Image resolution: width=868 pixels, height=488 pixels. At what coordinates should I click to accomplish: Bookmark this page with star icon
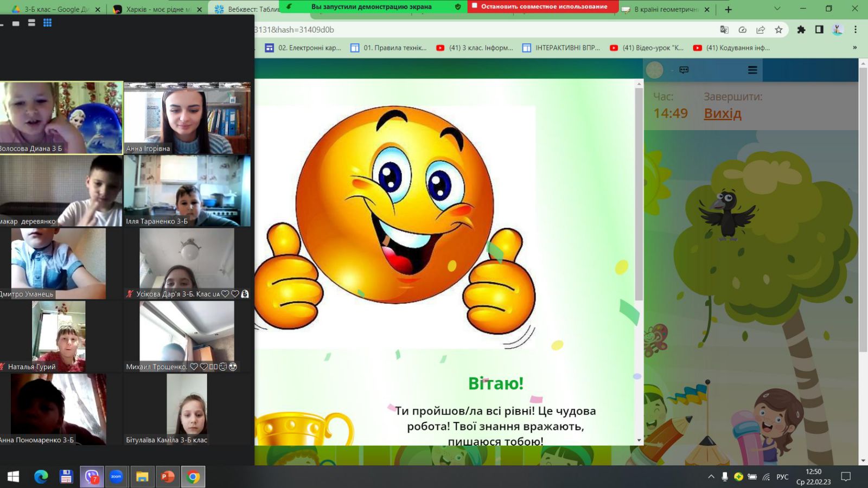[x=778, y=30]
